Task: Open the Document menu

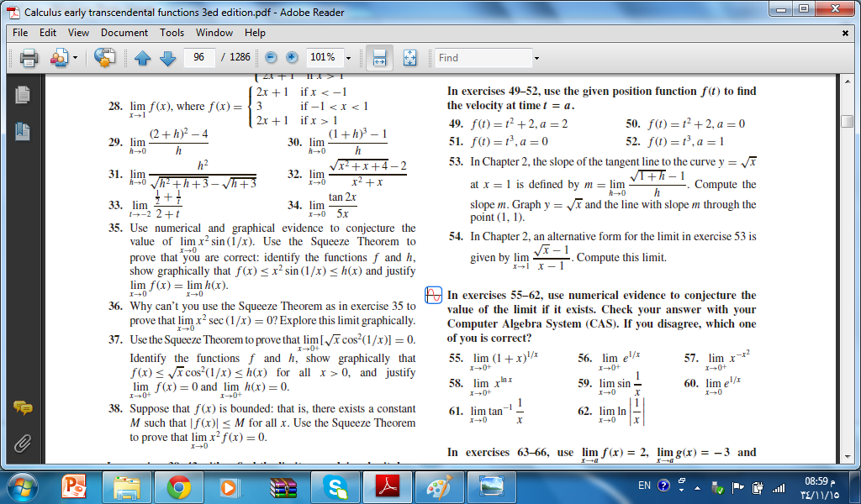Action: pyautogui.click(x=124, y=33)
